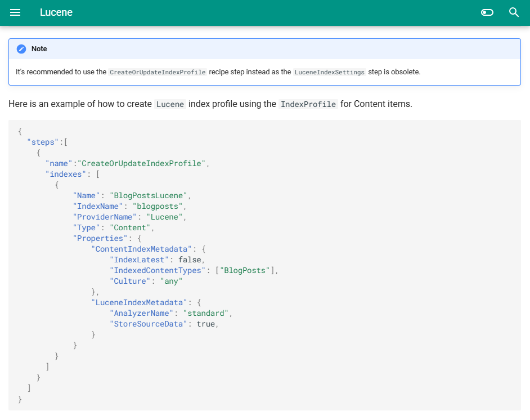530x420 pixels.
Task: Click the Note admonition heading
Action: point(39,49)
